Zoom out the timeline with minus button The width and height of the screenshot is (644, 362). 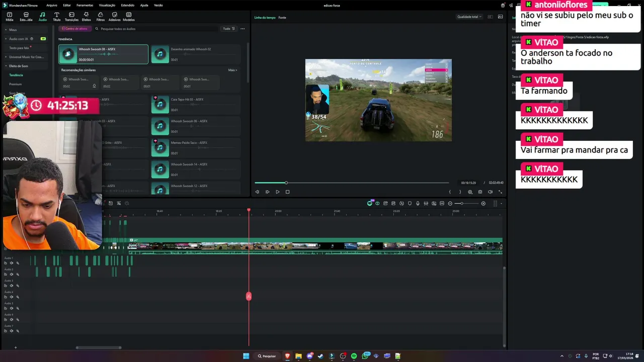point(450,203)
